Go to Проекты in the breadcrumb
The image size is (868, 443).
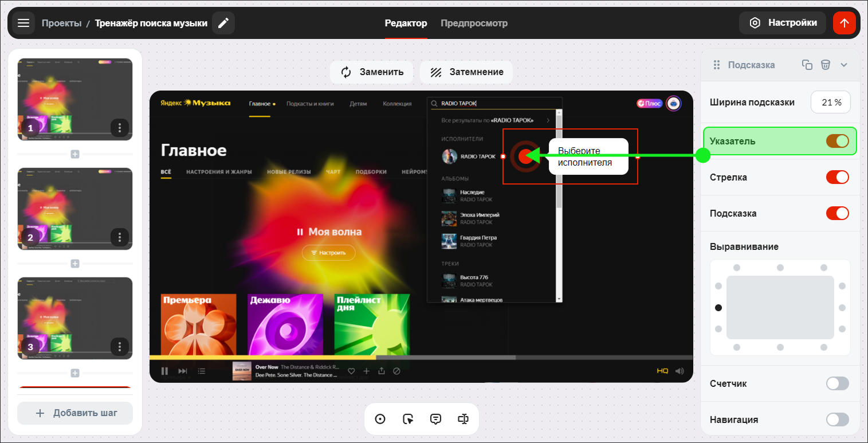[61, 23]
